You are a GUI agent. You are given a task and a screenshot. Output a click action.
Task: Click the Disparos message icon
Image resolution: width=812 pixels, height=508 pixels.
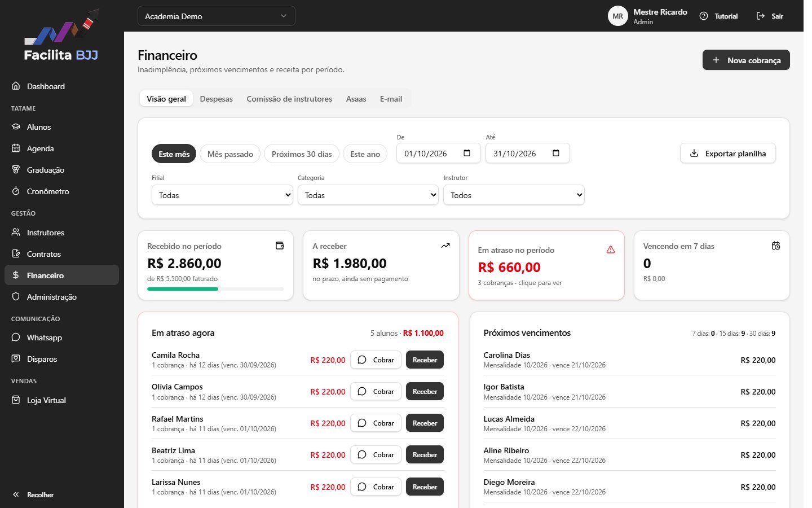(x=16, y=359)
